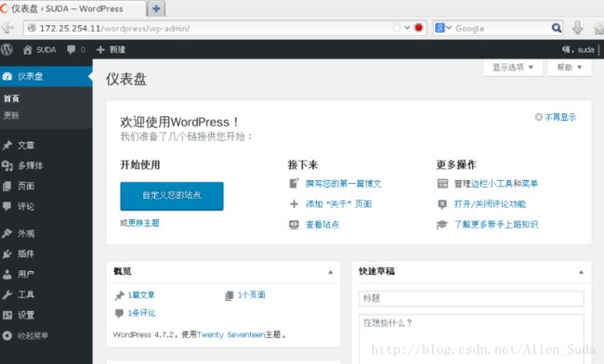Click the widgets icon beside 管理边栏小工具

(x=442, y=184)
